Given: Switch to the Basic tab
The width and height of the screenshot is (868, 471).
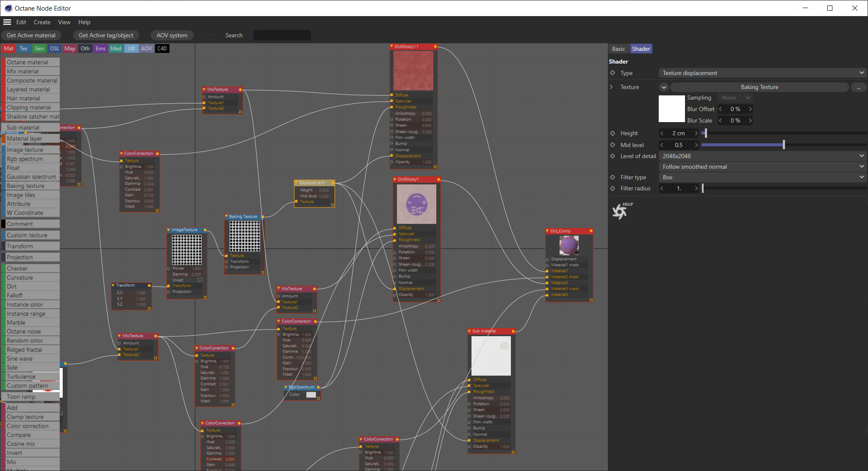Looking at the screenshot, I should 618,49.
